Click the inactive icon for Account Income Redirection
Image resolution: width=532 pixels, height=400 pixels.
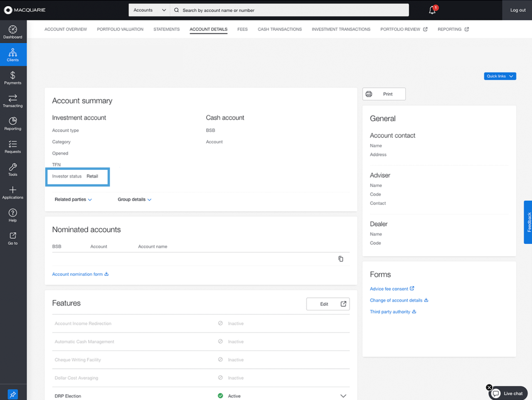tap(220, 323)
